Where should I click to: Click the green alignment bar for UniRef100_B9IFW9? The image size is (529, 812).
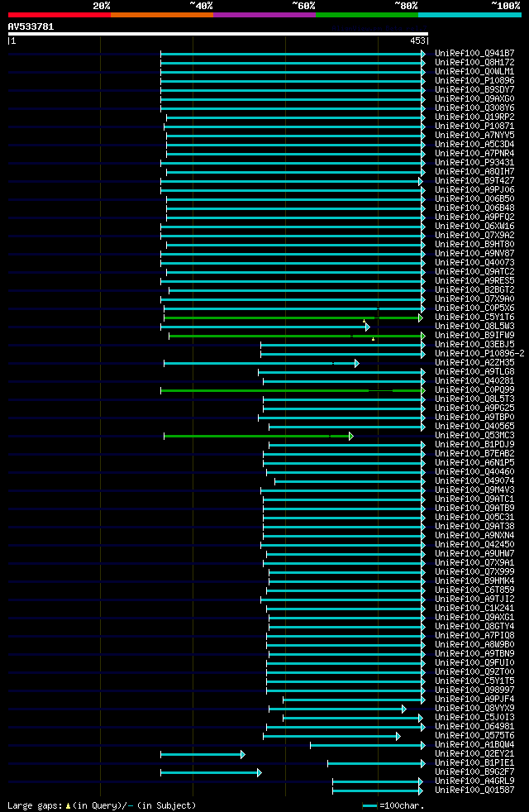pos(297,336)
